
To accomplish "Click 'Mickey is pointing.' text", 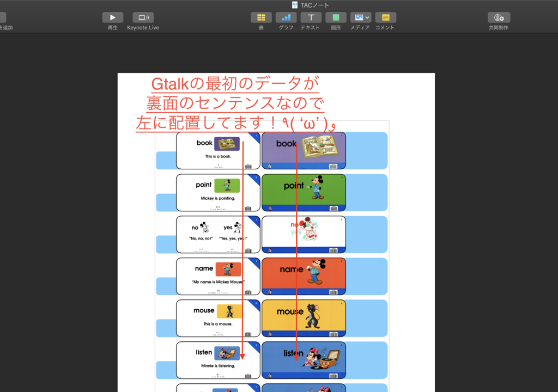I will (x=218, y=198).
